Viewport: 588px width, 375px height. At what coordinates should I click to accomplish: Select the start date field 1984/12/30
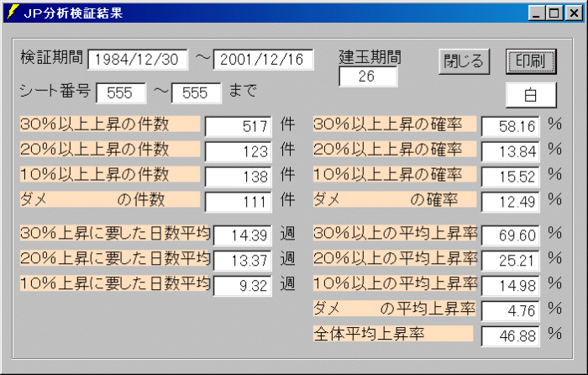pyautogui.click(x=138, y=60)
